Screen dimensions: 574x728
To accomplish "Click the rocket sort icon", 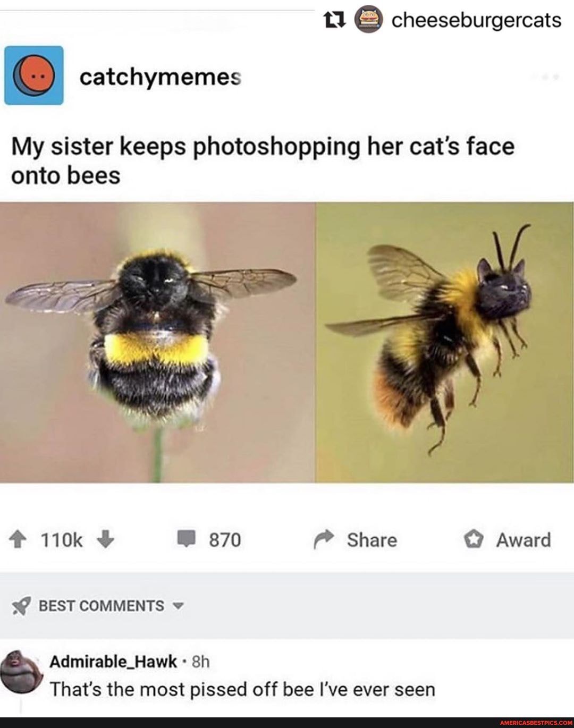I will point(21,606).
